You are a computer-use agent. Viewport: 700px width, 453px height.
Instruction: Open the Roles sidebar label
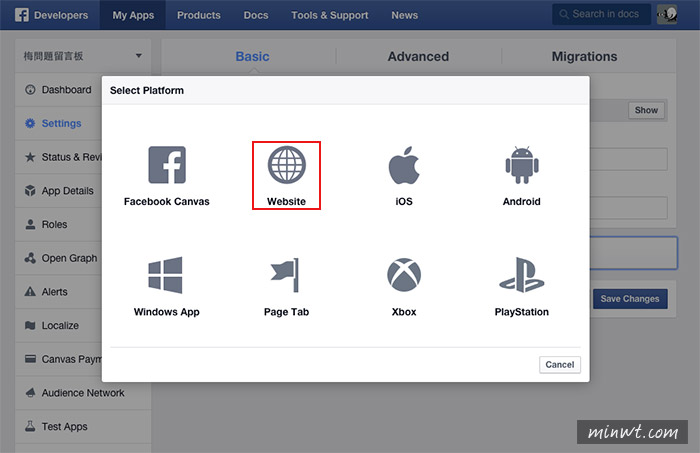pos(54,224)
